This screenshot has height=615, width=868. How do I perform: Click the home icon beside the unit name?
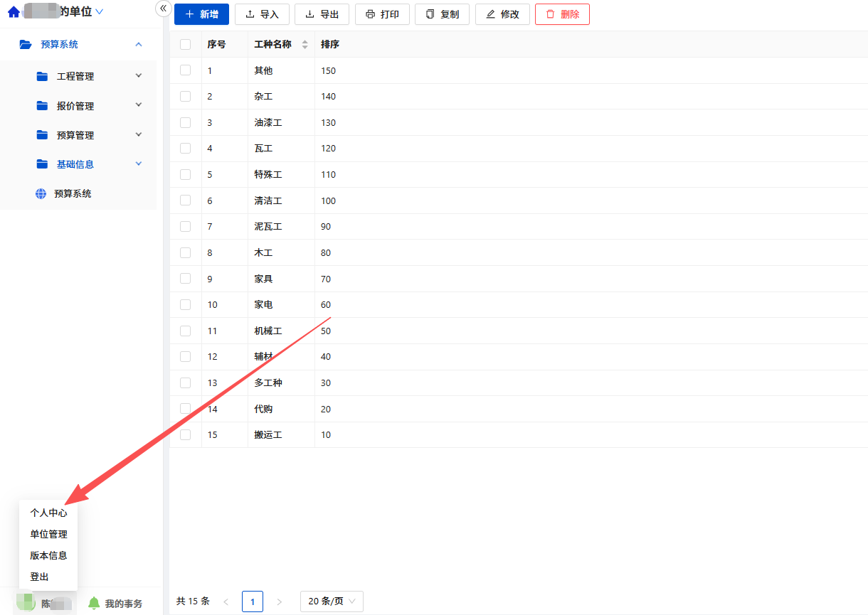tap(14, 12)
